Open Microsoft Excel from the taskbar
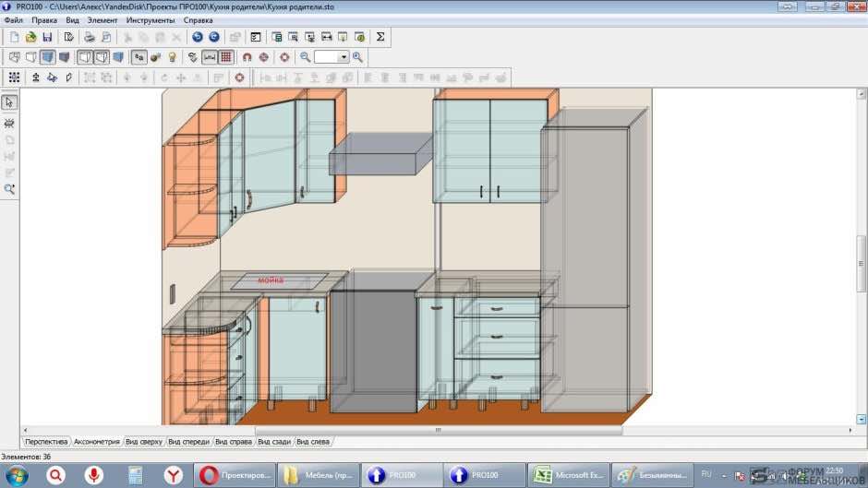The width and height of the screenshot is (868, 488). [x=569, y=475]
